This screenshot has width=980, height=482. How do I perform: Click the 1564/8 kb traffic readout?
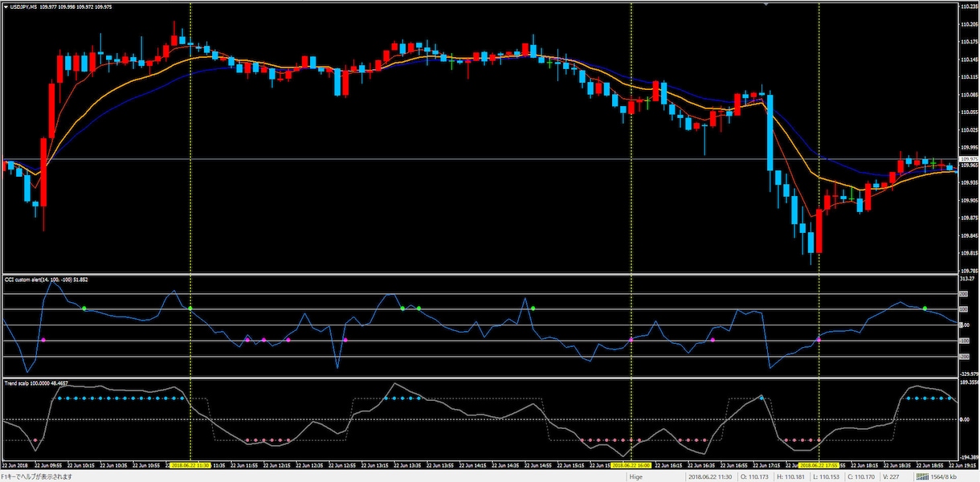(x=944, y=476)
